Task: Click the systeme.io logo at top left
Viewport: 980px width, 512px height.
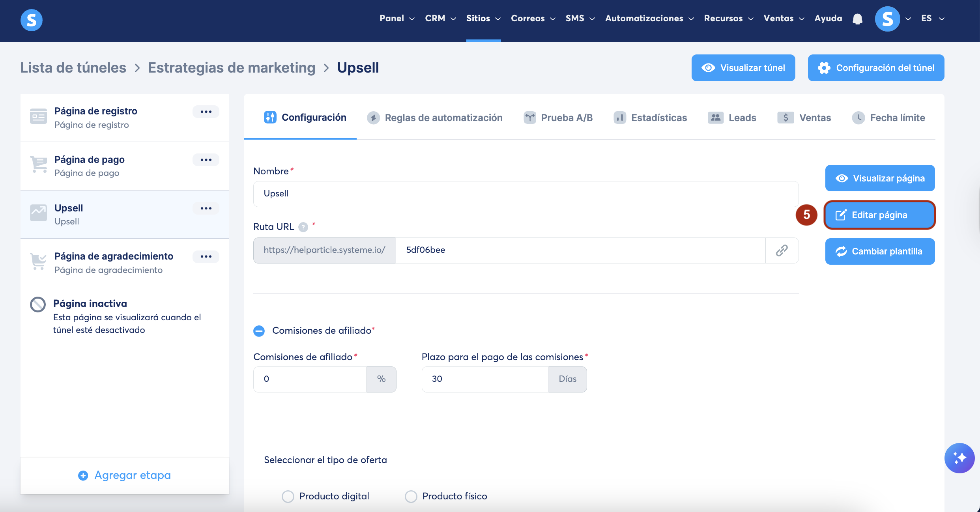Action: click(x=32, y=20)
